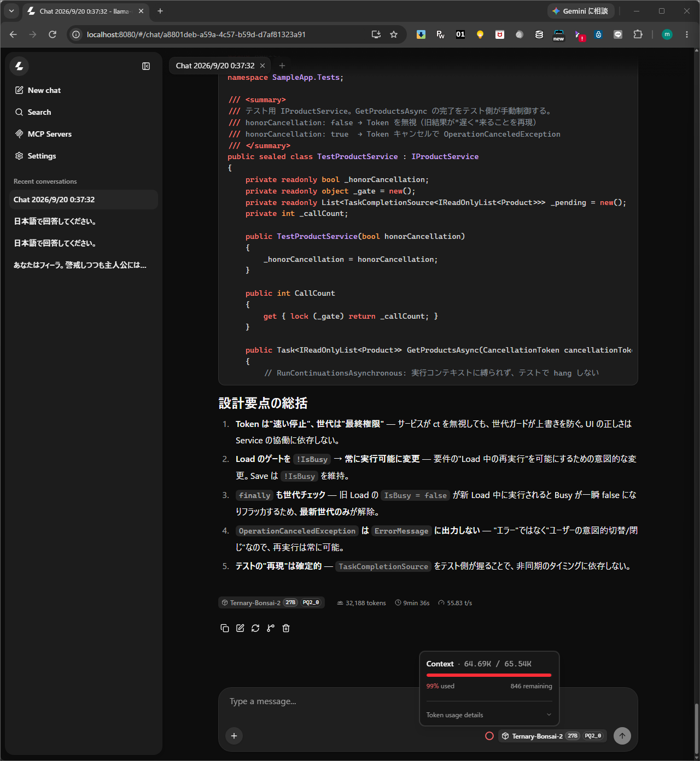The image size is (700, 761).
Task: Open the blue download-arrow extension
Action: 421,34
